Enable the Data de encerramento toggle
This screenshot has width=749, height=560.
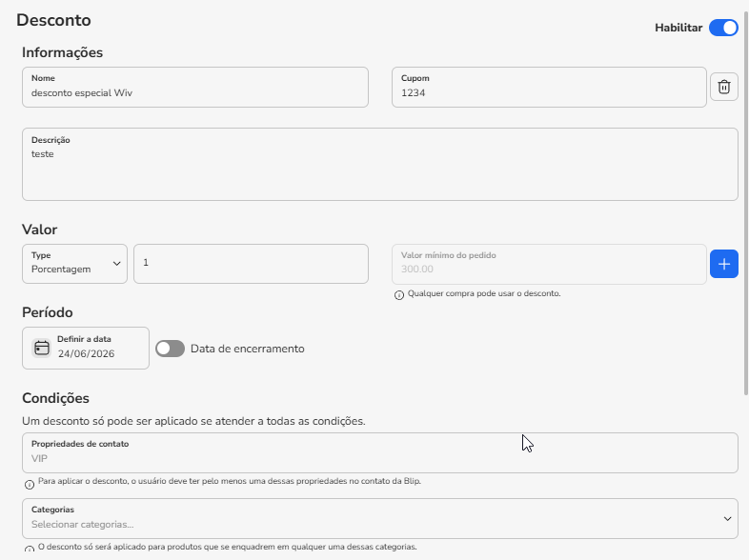170,349
